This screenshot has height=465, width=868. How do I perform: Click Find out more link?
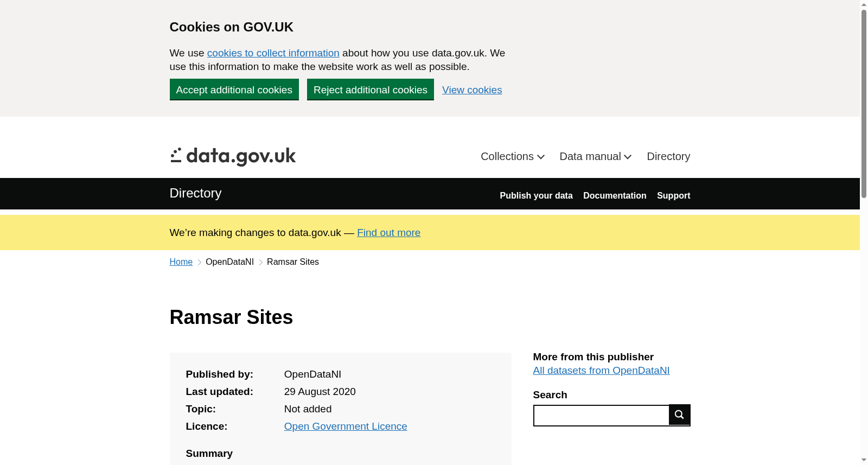coord(388,233)
